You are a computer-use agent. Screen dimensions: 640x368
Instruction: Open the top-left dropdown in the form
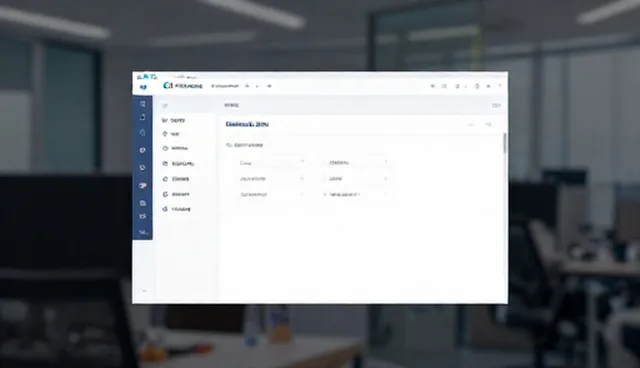click(272, 163)
